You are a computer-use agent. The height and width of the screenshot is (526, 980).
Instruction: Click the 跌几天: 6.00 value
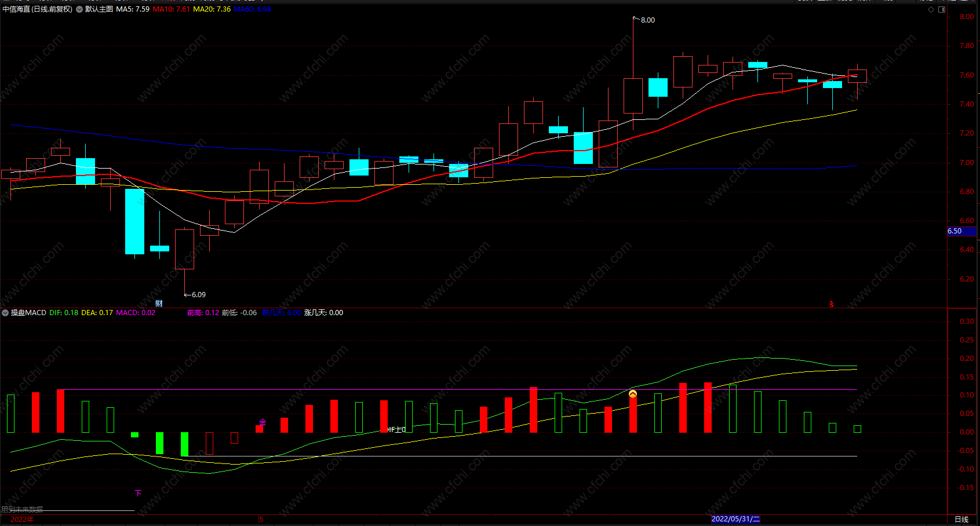[282, 313]
